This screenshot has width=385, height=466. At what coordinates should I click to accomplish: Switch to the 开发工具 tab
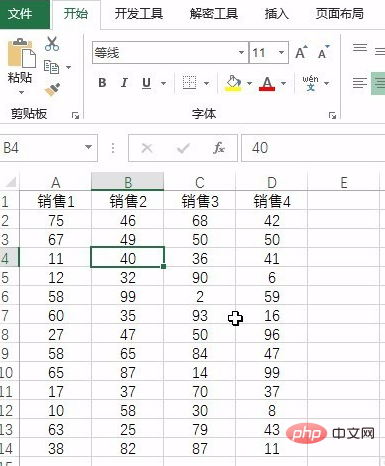(139, 14)
